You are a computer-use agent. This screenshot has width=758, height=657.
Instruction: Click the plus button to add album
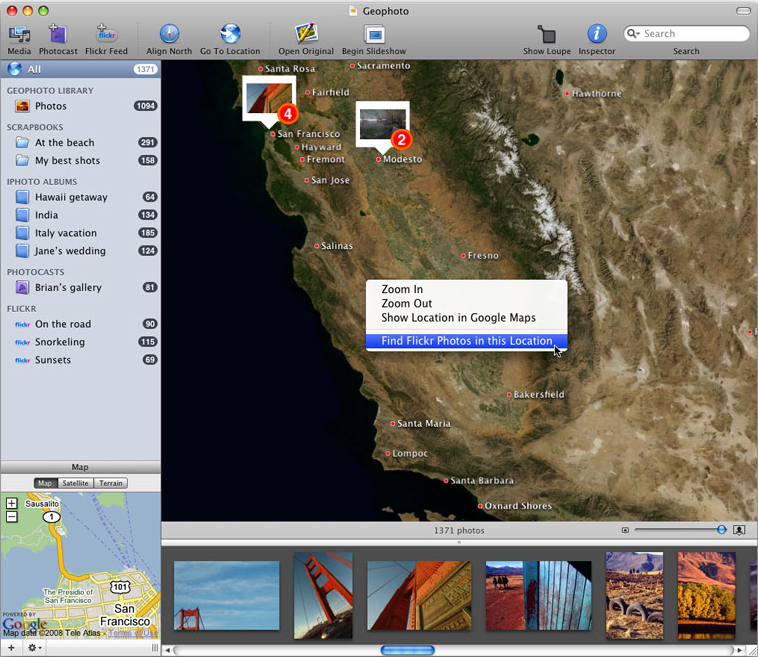10,648
